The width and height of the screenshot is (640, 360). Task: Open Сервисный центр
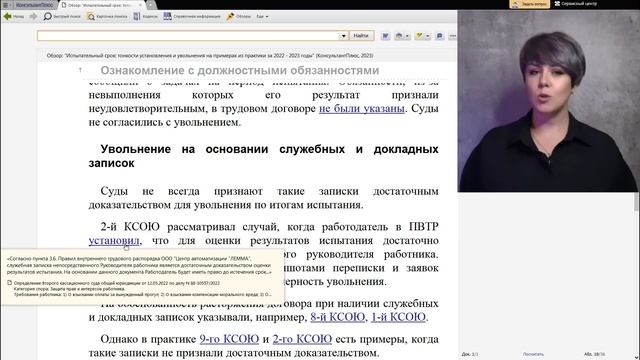[x=576, y=4]
